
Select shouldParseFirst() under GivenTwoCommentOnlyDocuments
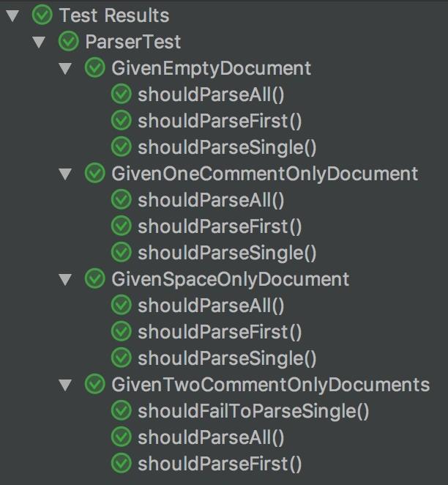click(220, 464)
